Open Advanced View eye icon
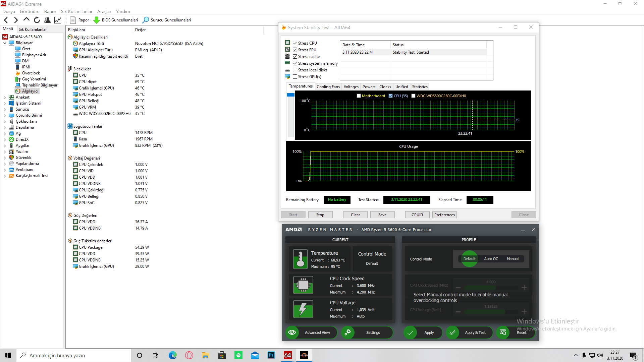This screenshot has width=644, height=362. [x=292, y=332]
